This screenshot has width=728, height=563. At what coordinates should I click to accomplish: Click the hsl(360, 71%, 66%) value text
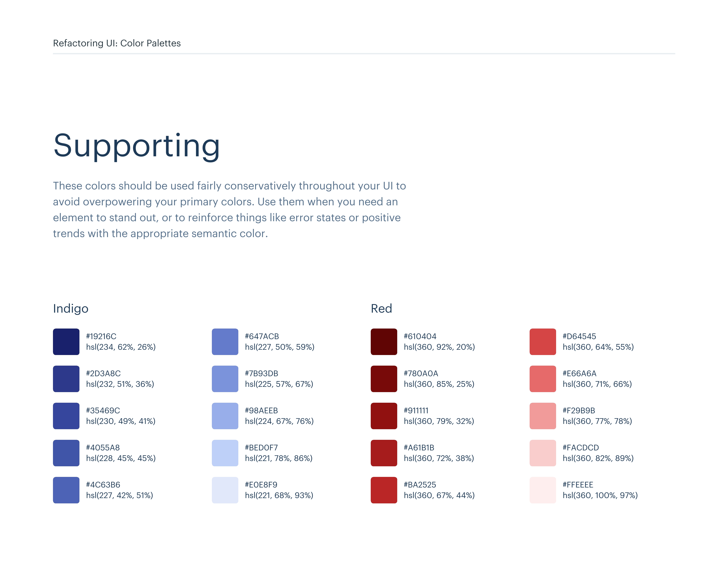[x=597, y=384]
